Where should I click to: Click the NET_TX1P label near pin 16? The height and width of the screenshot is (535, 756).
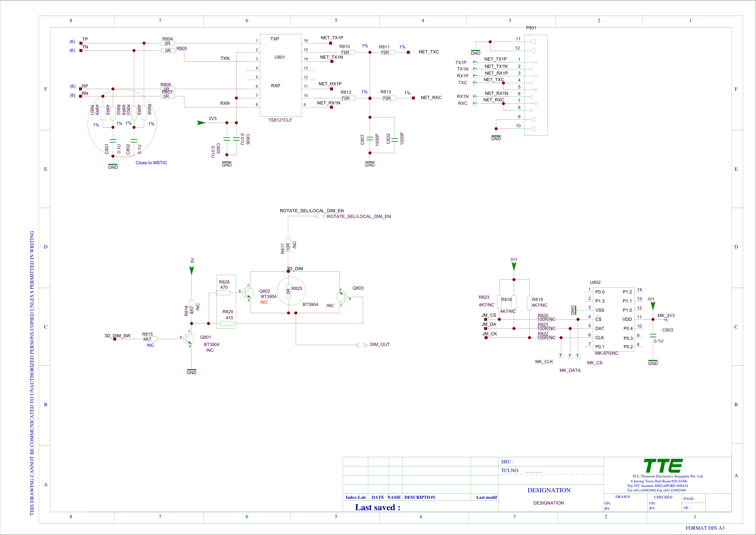pyautogui.click(x=332, y=38)
